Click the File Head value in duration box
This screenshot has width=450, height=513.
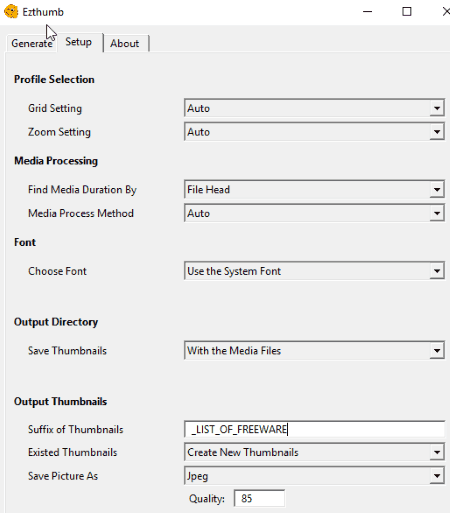pos(208,190)
